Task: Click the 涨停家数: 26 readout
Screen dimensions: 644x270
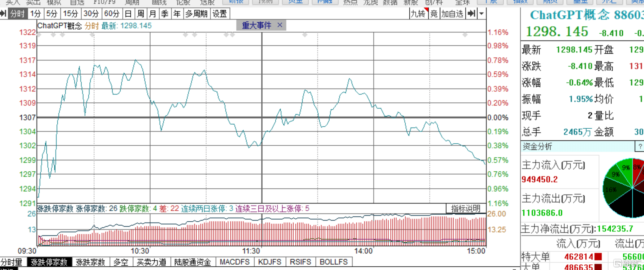Action: coord(97,209)
